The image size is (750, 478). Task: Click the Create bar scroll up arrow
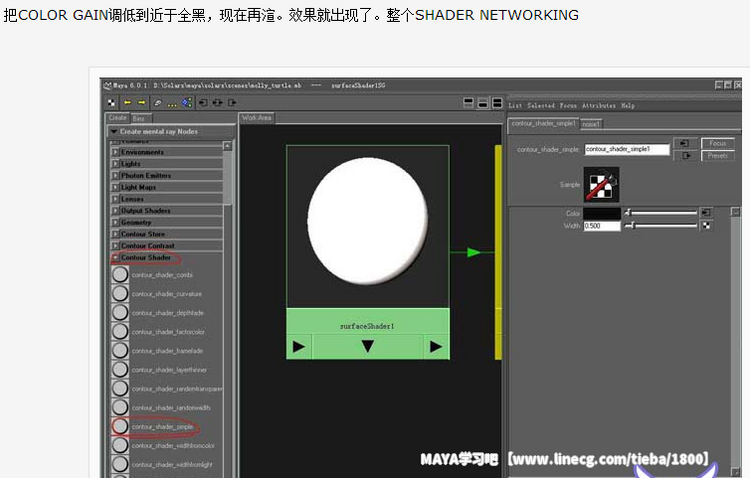point(227,145)
